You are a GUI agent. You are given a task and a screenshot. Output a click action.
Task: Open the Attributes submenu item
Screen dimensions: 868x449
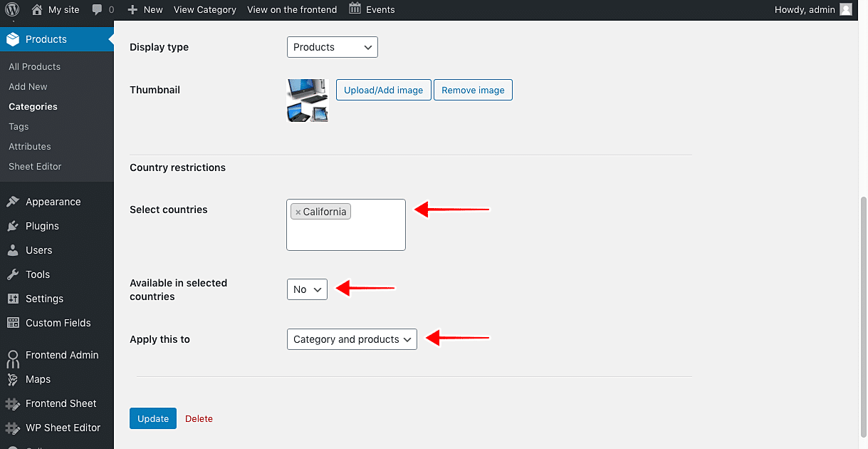coord(30,146)
